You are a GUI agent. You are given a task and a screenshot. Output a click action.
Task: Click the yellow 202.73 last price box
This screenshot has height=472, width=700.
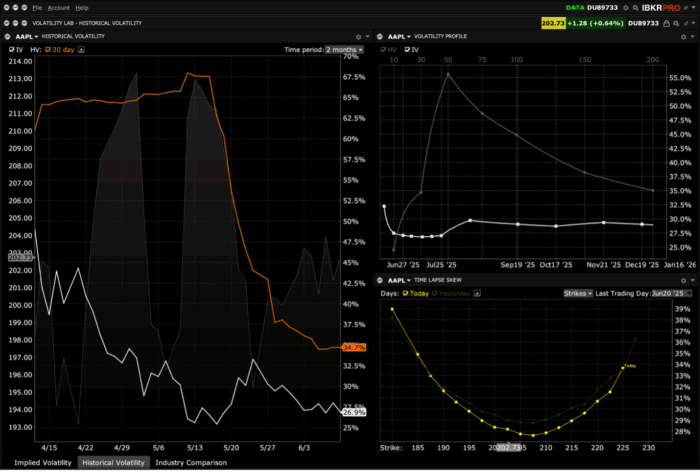553,23
